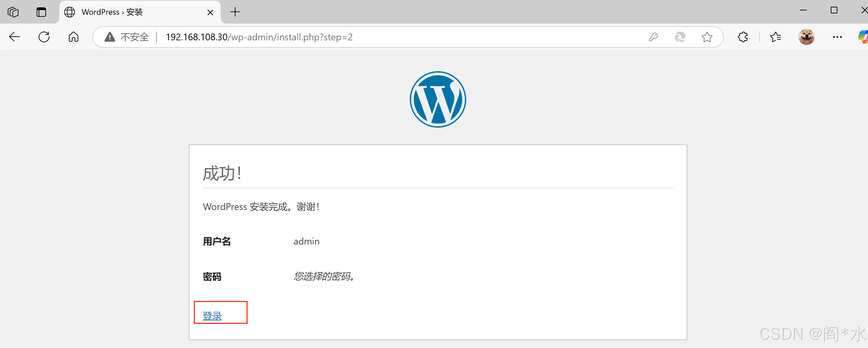Click the 不安全 security warning indicator

pos(127,37)
